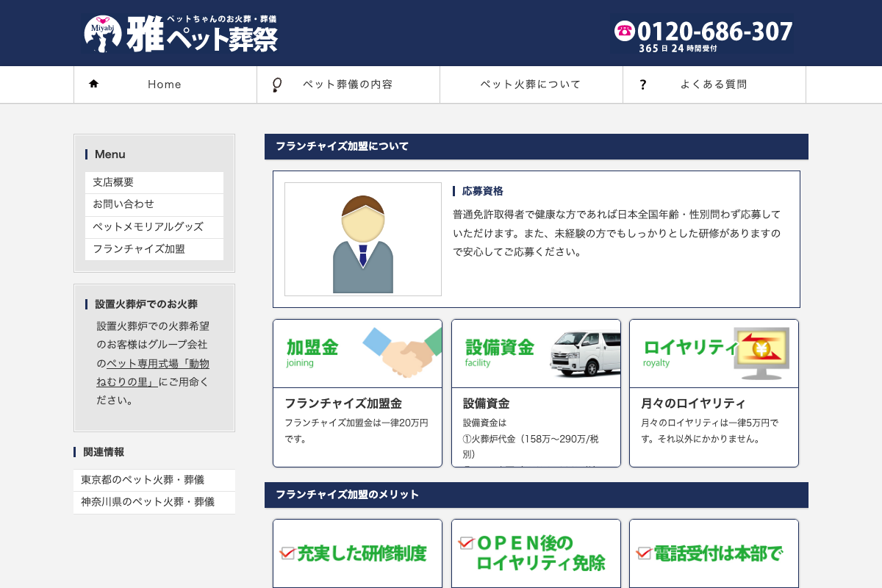Click the green 電話受付は本部で banner text
Screen dimensions: 882x588
(718, 553)
